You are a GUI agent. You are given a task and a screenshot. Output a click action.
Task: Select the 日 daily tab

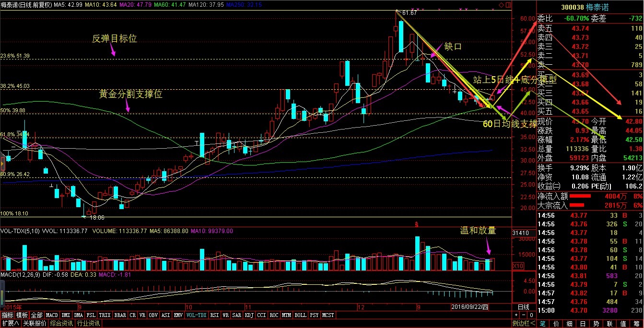point(583,324)
